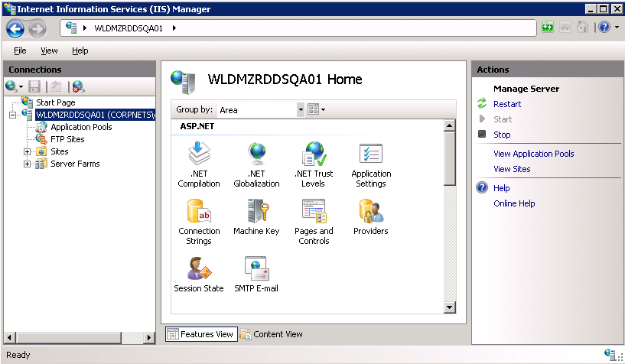
Task: Collapse the WLDMZRDDSQA01 server node
Action: (12, 115)
